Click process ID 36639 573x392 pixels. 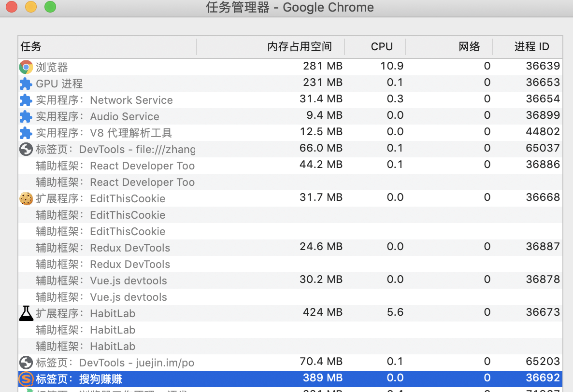click(543, 66)
